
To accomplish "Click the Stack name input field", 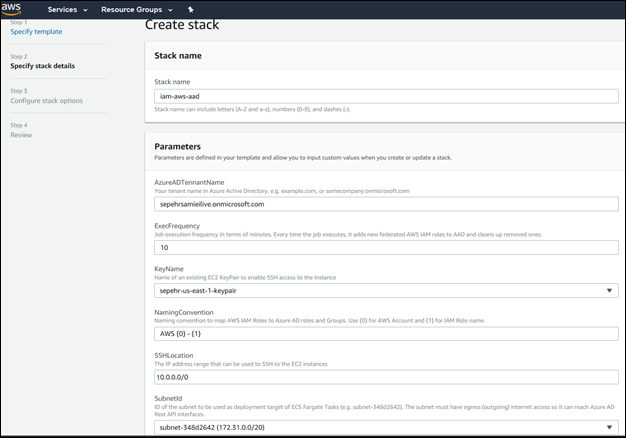I will click(x=386, y=96).
